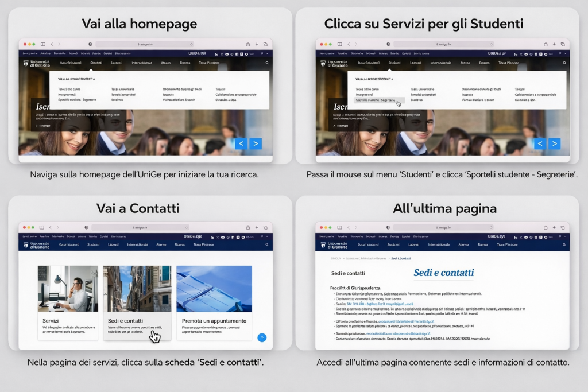Viewport: 588px width, 392px height.
Task: Open the 'Servizi' card with man at desk
Action: pyautogui.click(x=68, y=303)
